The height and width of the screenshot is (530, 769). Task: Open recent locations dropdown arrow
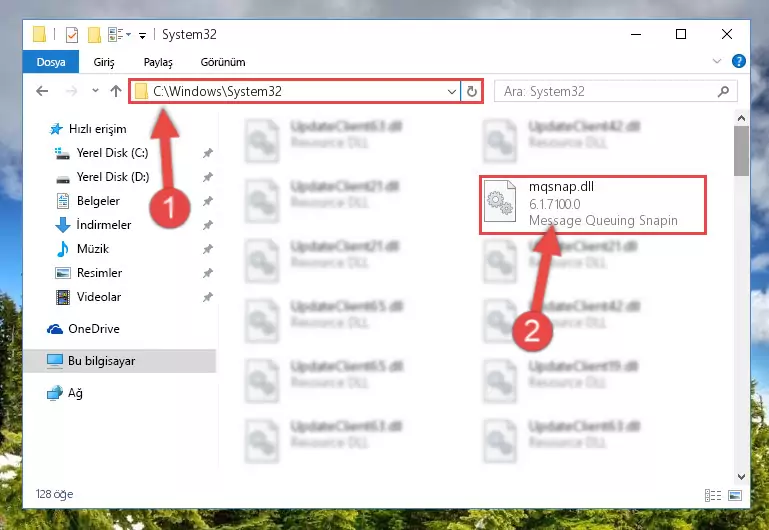click(x=95, y=91)
